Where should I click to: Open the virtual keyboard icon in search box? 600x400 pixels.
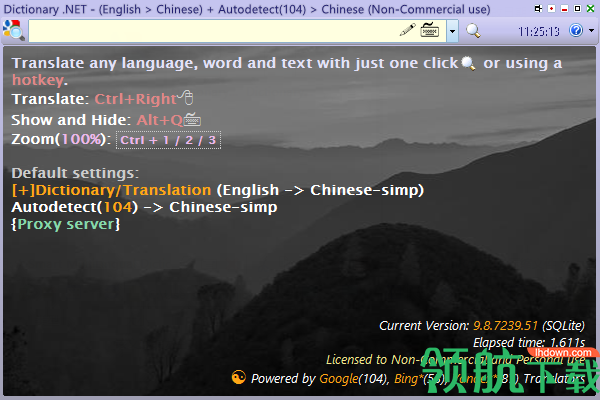click(x=430, y=30)
